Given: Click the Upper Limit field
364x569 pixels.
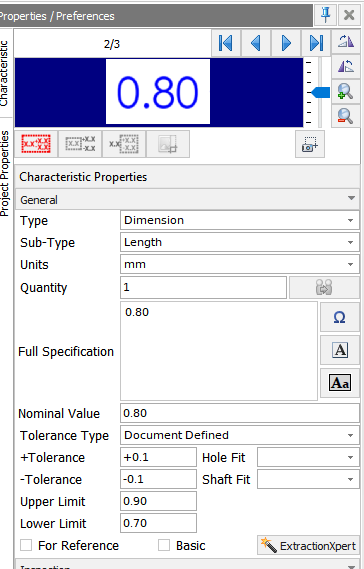Looking at the screenshot, I should pos(158,501).
